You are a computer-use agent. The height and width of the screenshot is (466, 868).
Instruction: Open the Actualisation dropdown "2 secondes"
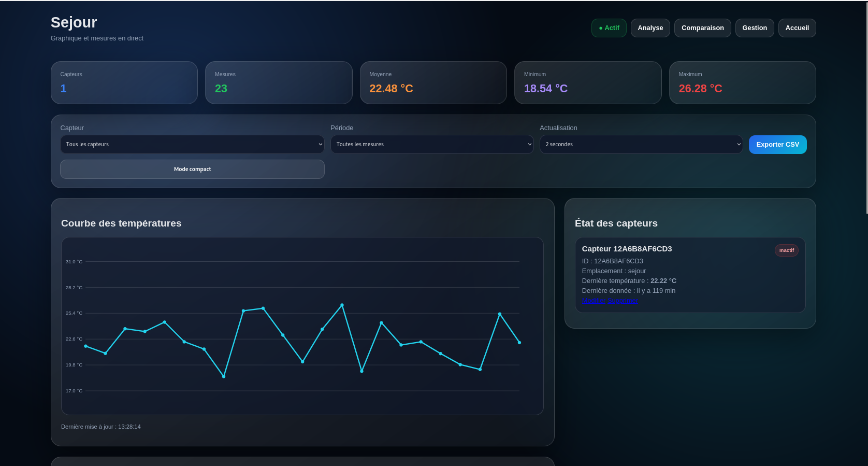(641, 144)
